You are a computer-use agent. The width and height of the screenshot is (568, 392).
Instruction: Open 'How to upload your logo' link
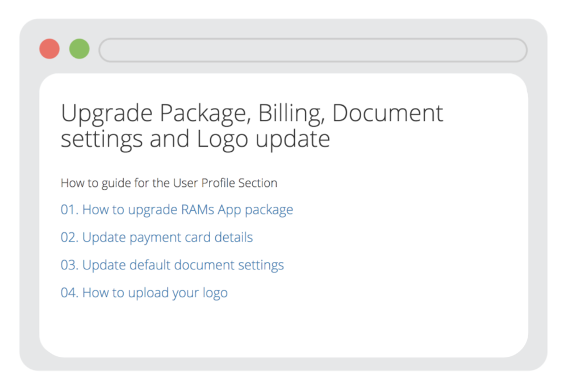144,293
